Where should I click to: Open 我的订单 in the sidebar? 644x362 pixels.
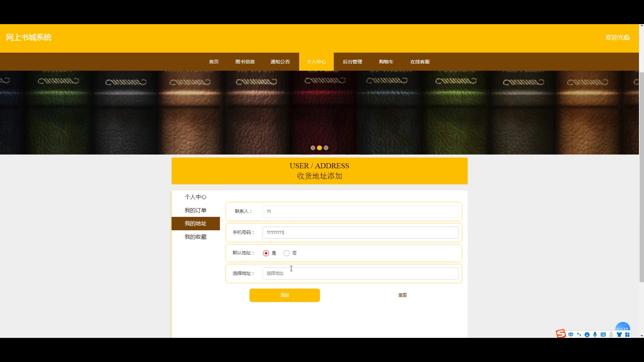(196, 210)
